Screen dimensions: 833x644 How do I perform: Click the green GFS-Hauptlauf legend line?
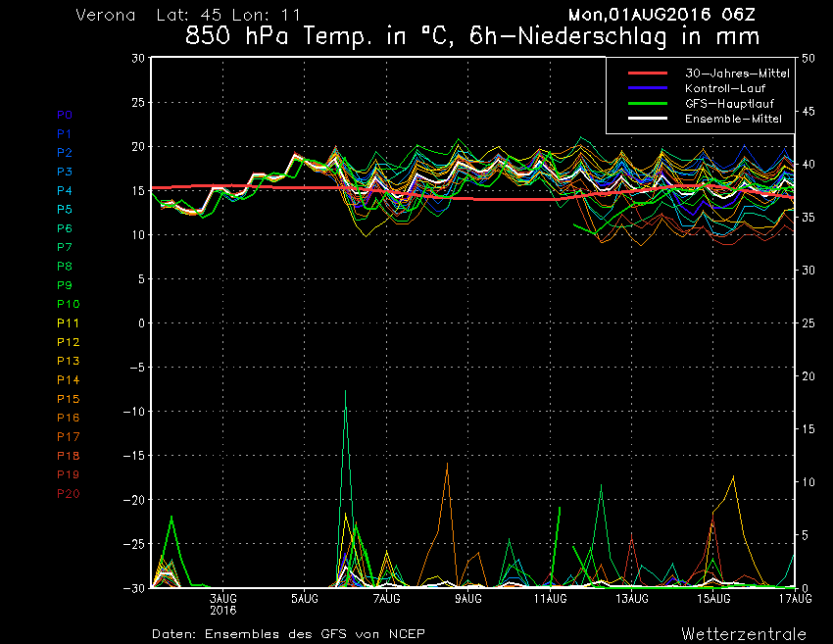click(x=640, y=103)
